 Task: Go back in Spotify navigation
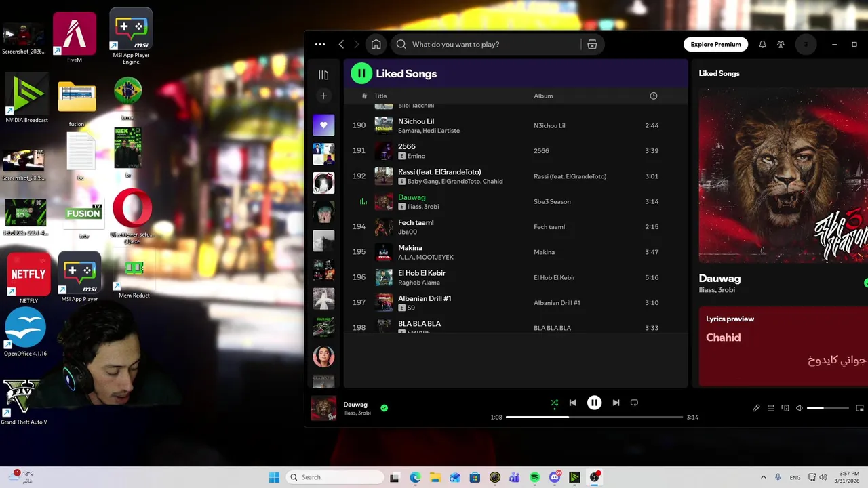point(341,44)
